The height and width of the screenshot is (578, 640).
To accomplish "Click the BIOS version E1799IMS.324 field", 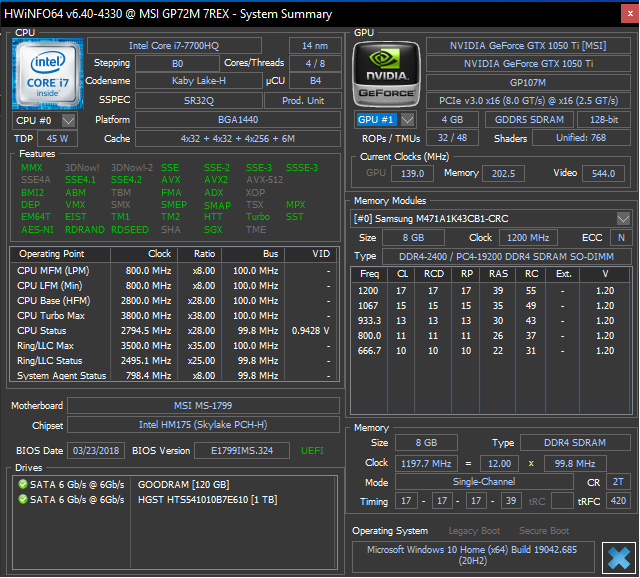I will point(242,451).
